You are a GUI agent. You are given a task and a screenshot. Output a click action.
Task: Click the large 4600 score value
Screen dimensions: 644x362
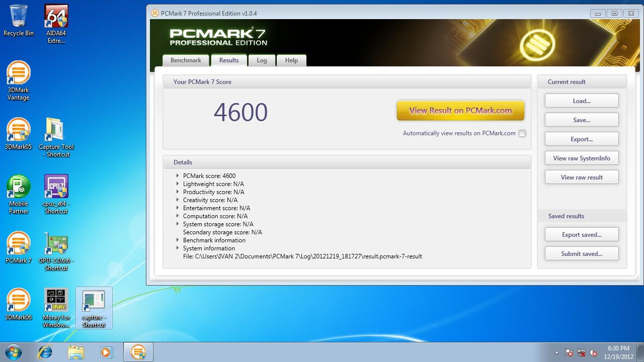pos(240,112)
